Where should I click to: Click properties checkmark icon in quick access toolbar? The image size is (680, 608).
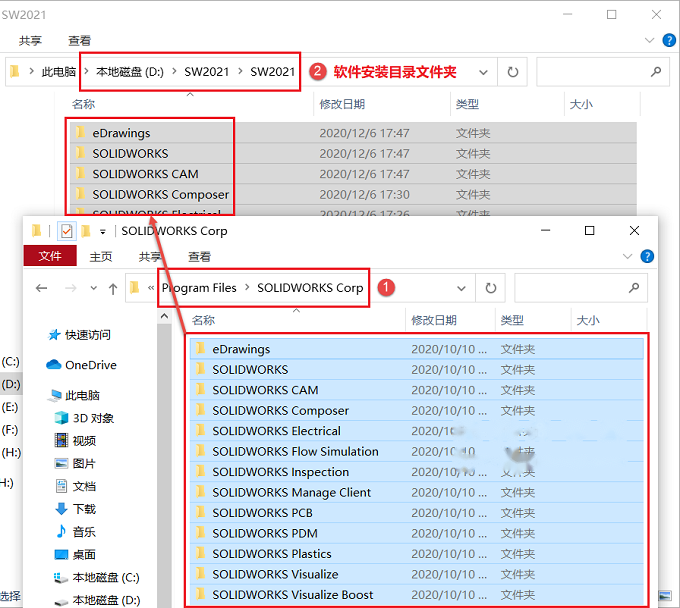point(66,231)
